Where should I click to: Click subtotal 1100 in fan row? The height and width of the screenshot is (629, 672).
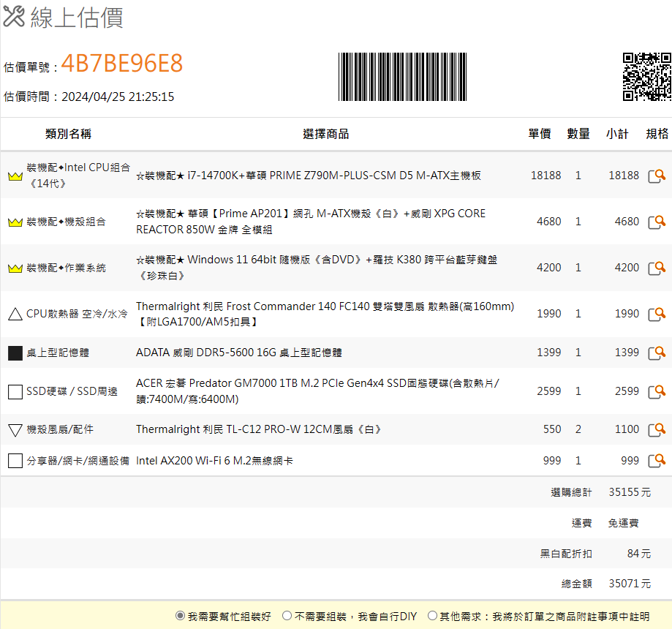(x=627, y=429)
